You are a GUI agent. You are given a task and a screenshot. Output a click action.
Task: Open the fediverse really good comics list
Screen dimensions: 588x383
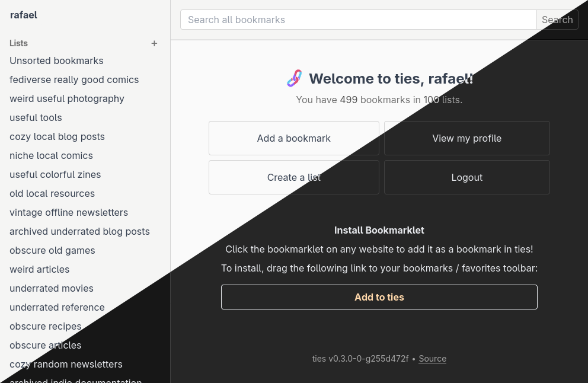coord(74,79)
